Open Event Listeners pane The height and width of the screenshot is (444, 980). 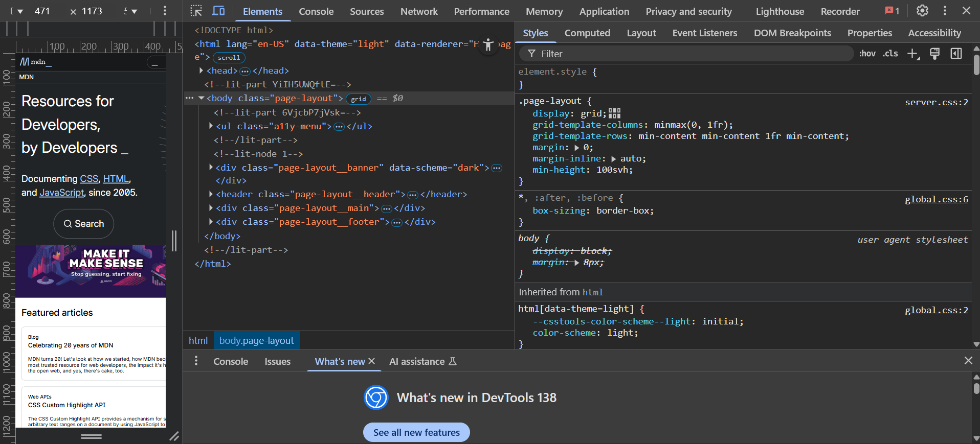tap(705, 33)
